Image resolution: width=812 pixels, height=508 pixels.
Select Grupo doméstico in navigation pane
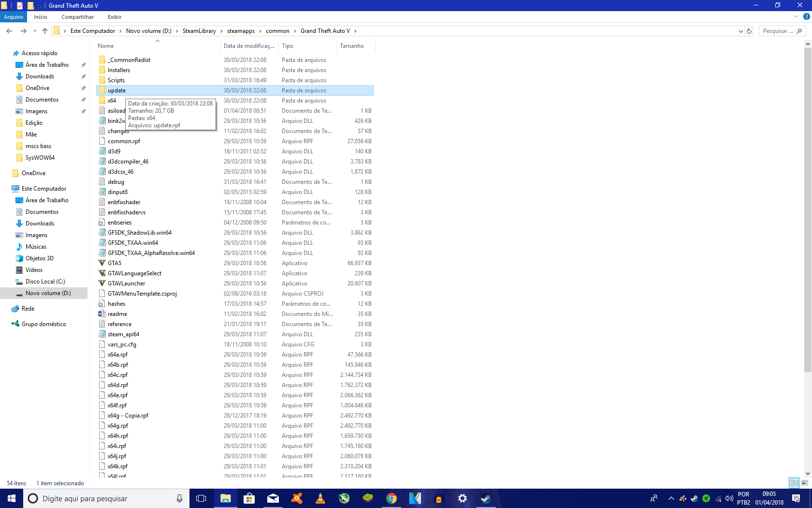pyautogui.click(x=43, y=324)
